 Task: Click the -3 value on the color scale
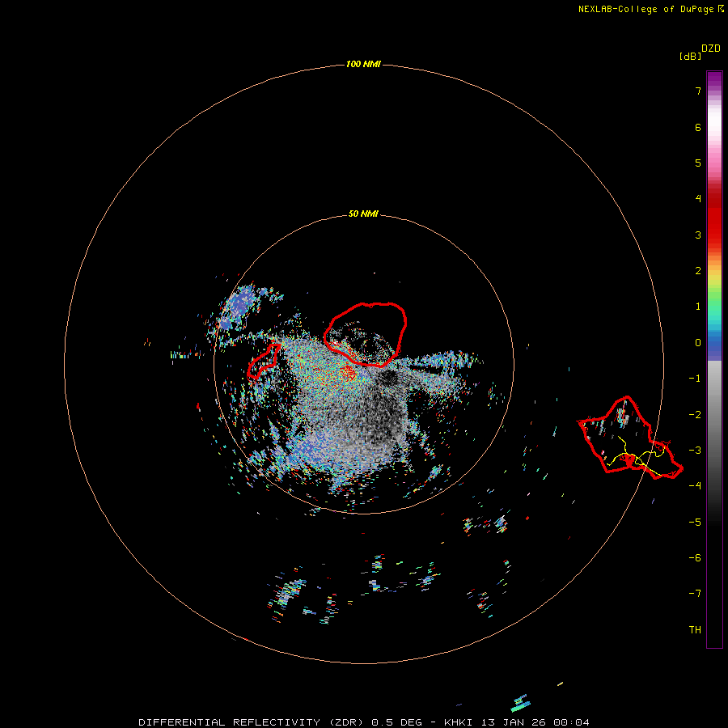(x=695, y=451)
